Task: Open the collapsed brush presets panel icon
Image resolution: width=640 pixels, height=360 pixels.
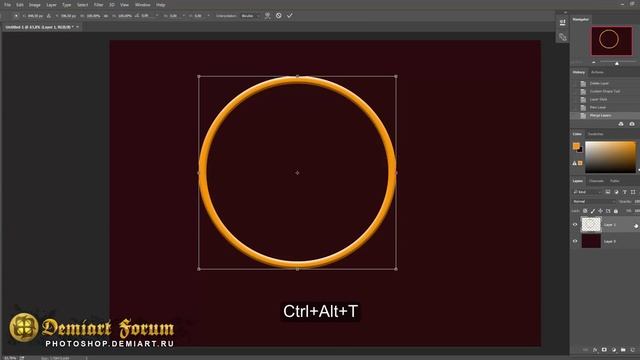Action: pyautogui.click(x=563, y=37)
